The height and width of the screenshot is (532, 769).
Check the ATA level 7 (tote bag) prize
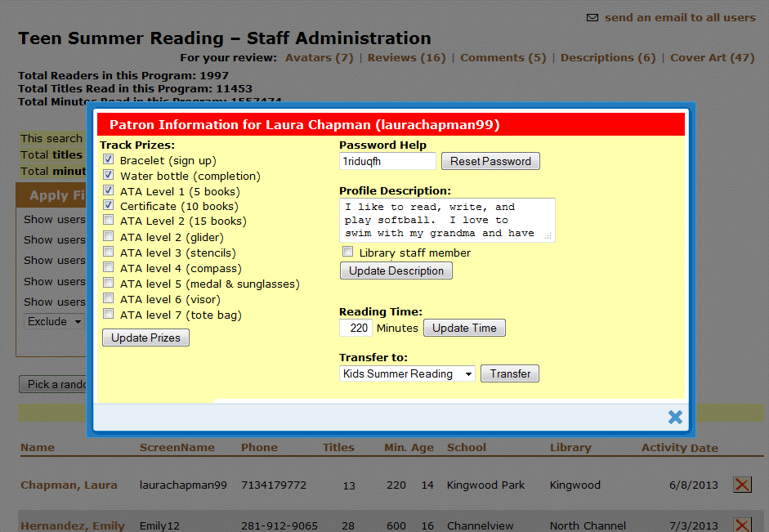click(109, 315)
